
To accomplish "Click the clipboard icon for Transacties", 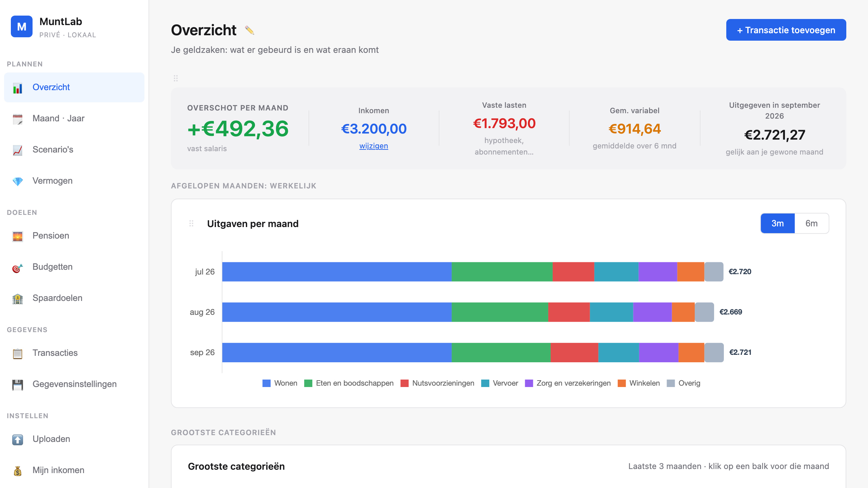I will tap(18, 353).
